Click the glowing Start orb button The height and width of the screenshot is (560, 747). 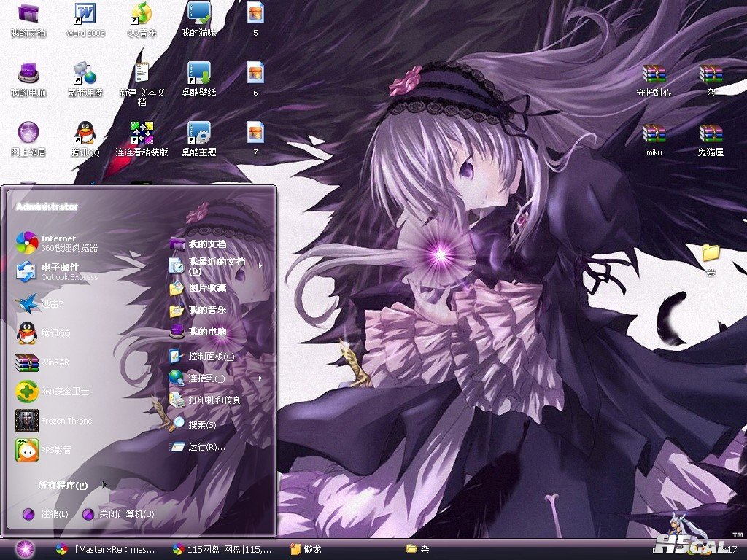(x=25, y=549)
